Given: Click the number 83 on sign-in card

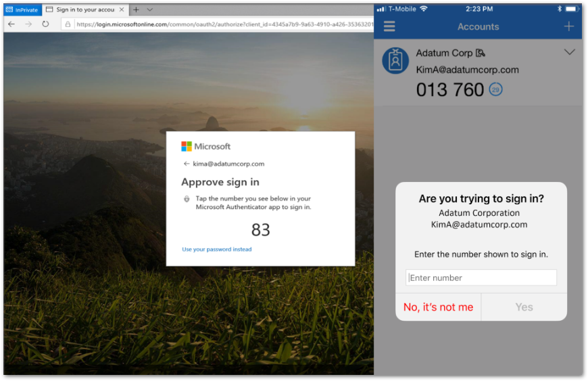Looking at the screenshot, I should (261, 229).
